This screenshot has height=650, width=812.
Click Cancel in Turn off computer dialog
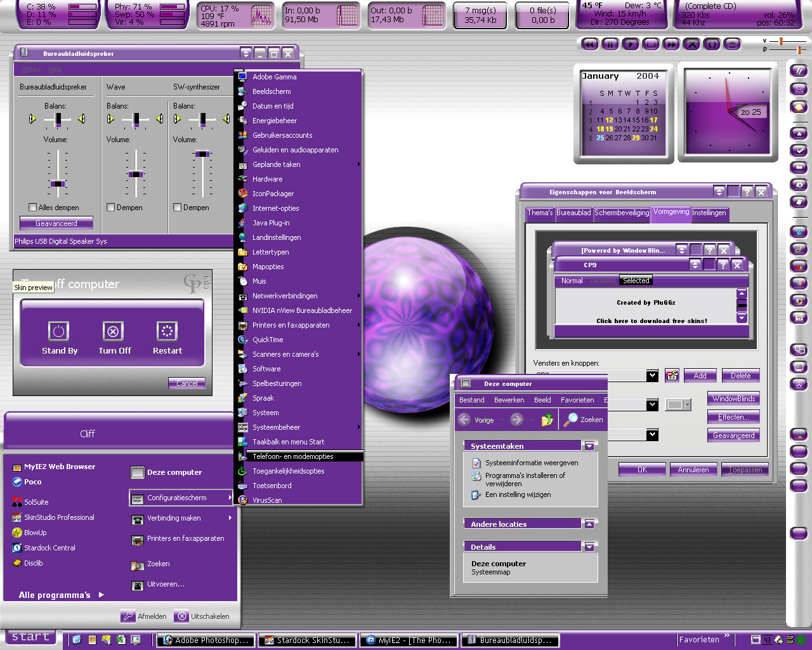tap(187, 383)
